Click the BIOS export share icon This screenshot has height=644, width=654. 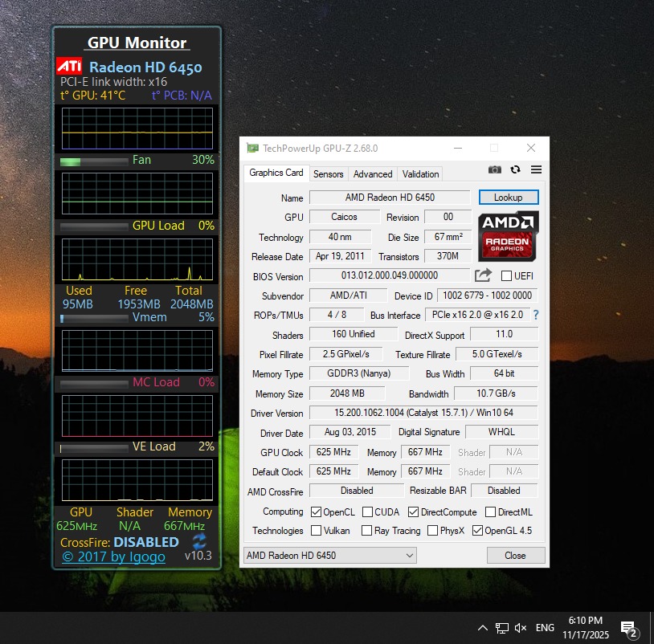(483, 275)
